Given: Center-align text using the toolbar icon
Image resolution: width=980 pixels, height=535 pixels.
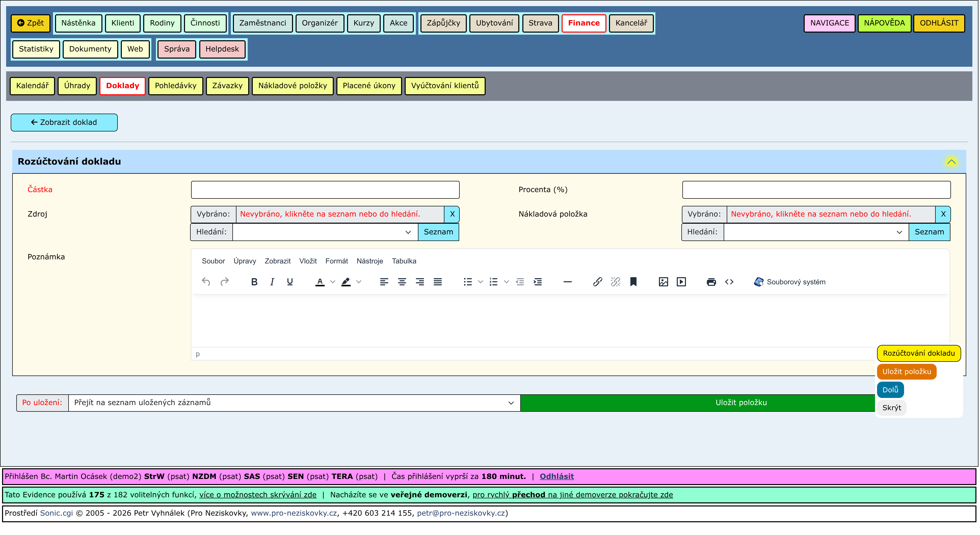Looking at the screenshot, I should (402, 282).
